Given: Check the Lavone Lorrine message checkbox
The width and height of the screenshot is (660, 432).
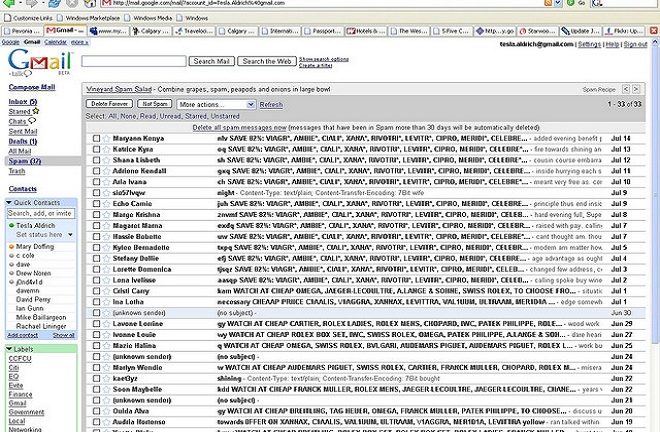Looking at the screenshot, I should click(96, 324).
